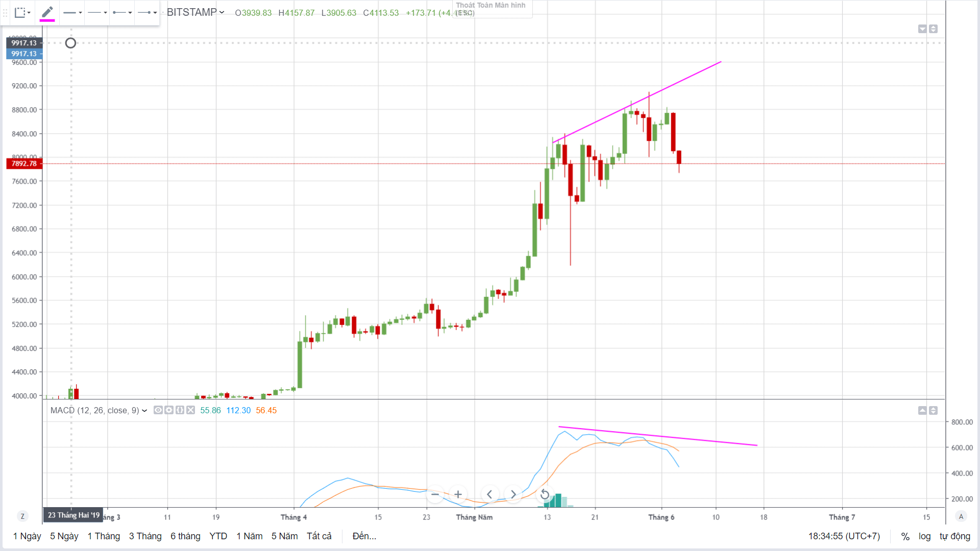
Task: Choose the left line-end style option
Action: pyautogui.click(x=122, y=12)
